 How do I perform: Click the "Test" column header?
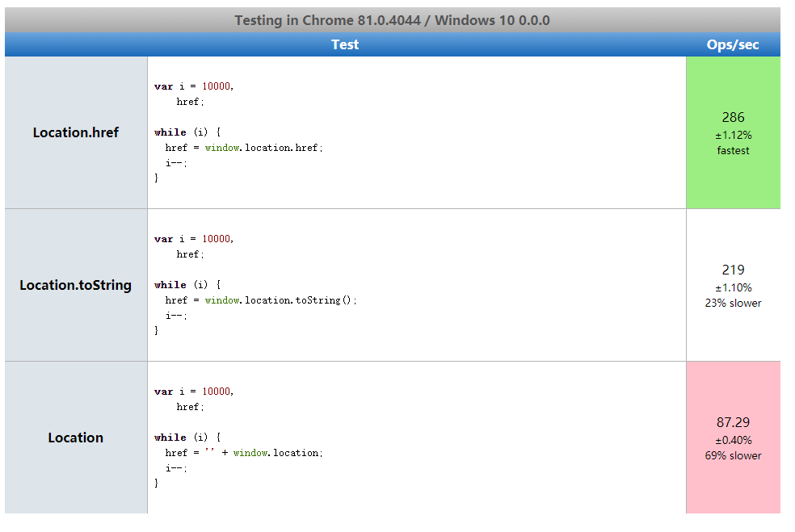click(x=345, y=44)
